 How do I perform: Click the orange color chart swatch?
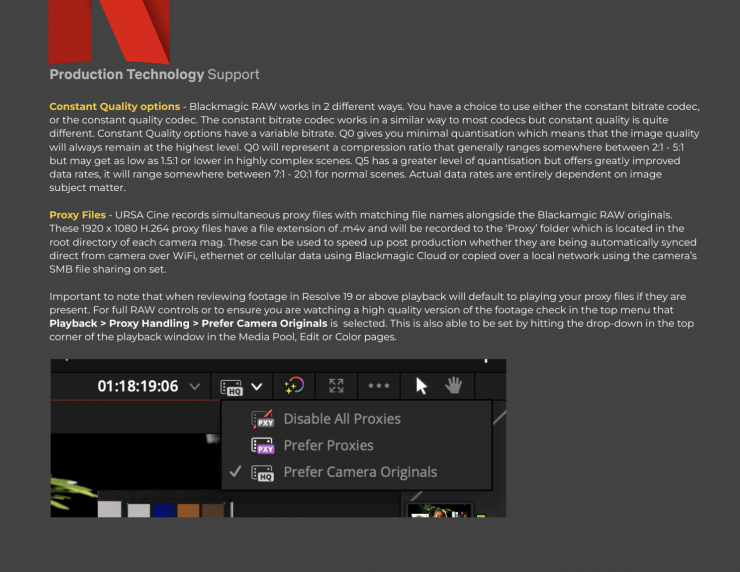coord(188,510)
